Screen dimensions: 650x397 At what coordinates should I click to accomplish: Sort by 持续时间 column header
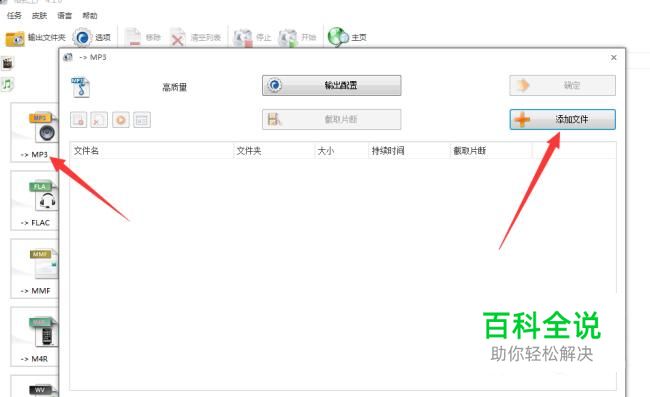409,151
